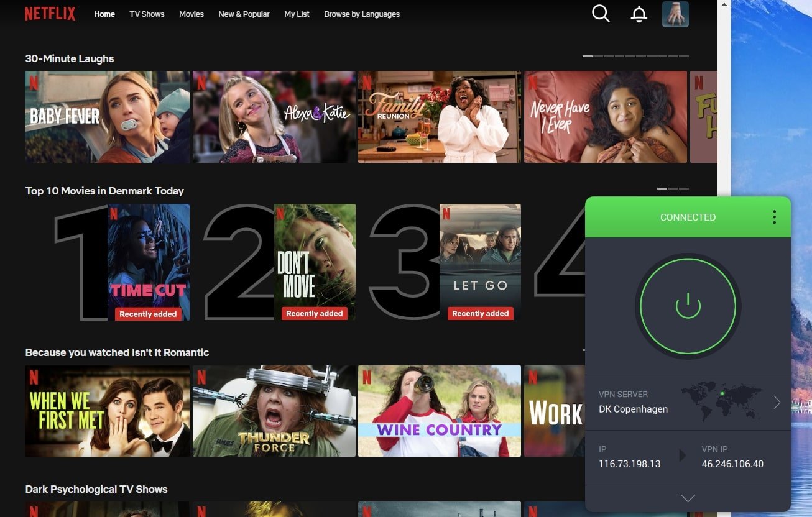Viewport: 812px width, 517px height.
Task: Open the VPN three-dot menu
Action: point(774,217)
